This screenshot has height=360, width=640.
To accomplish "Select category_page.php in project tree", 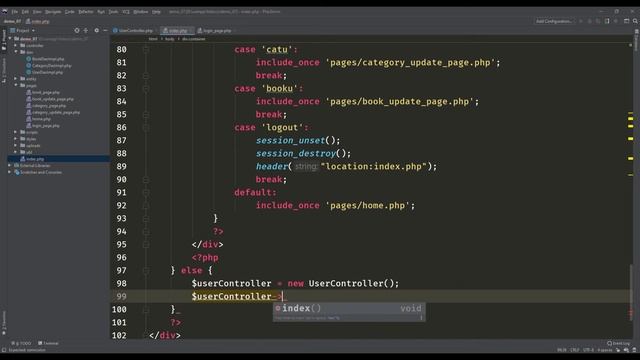I will [x=46, y=106].
